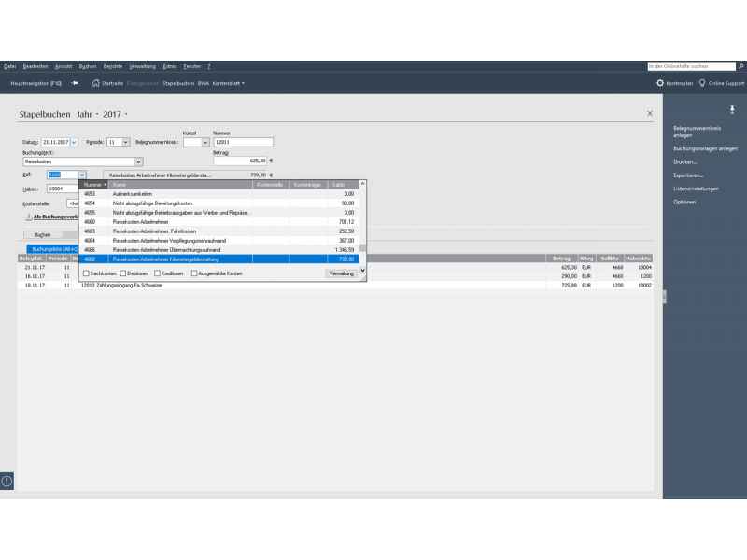Enable the Sachkonten checkbox
This screenshot has width=747, height=560.
(86, 273)
